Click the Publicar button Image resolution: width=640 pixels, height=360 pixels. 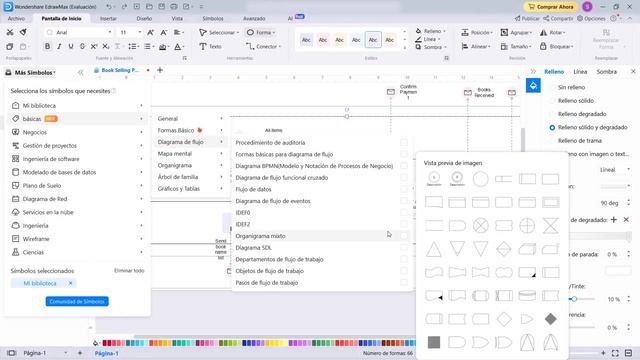click(x=527, y=19)
